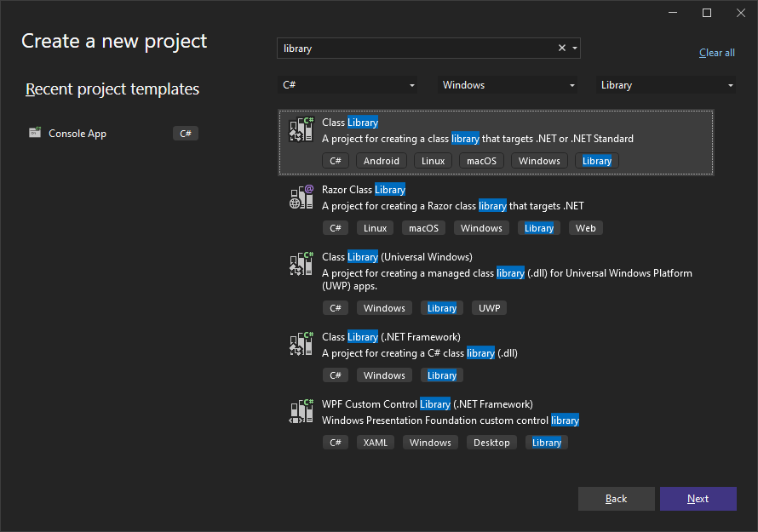Go Back to the previous page
Screen dimensions: 758x532
point(616,499)
